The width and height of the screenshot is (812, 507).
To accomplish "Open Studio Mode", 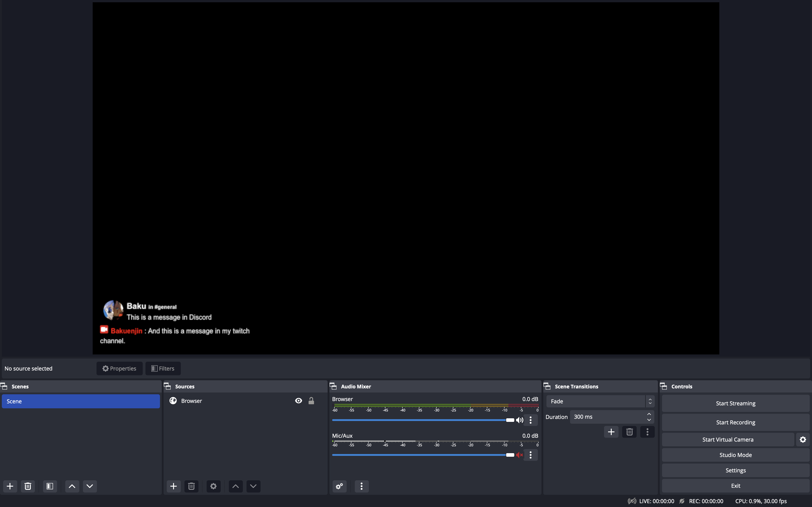I will [x=735, y=455].
